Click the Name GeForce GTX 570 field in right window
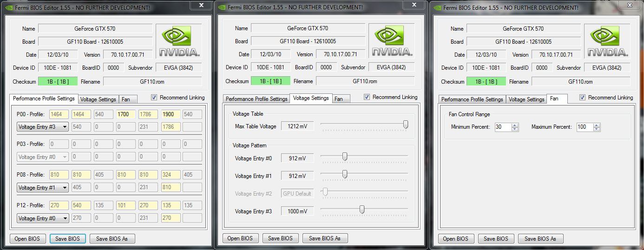Viewport: 644px width, 250px height. tap(524, 29)
